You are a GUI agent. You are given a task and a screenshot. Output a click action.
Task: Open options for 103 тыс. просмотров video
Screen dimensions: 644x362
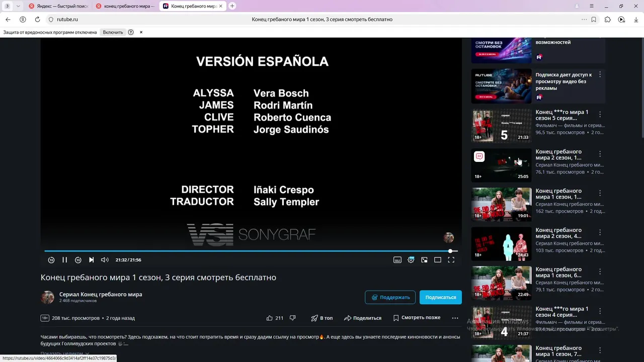[600, 232]
